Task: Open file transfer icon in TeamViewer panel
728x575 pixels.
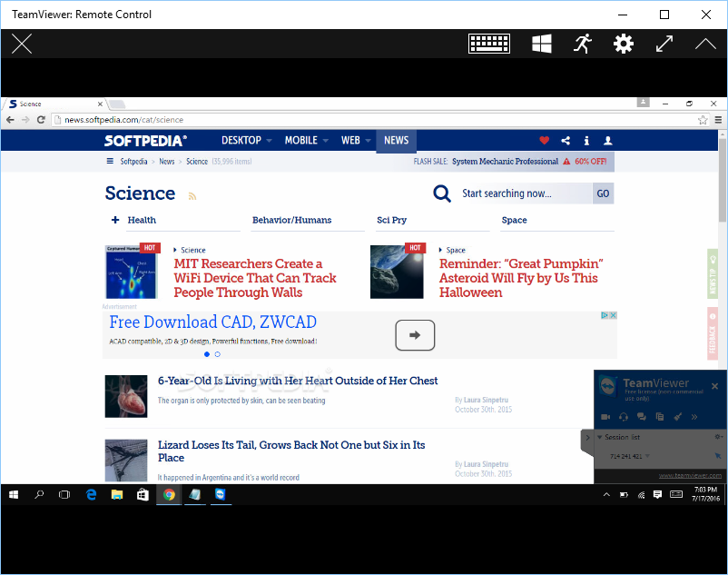Action: click(x=659, y=417)
